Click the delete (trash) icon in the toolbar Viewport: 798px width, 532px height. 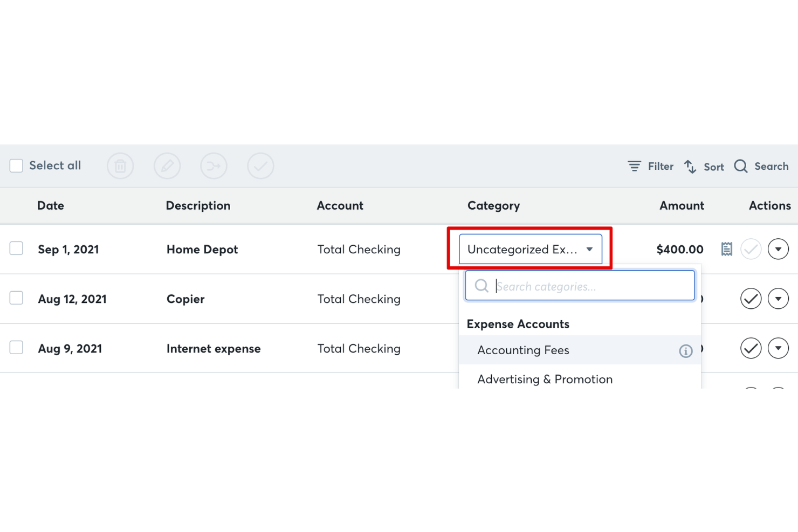click(x=120, y=165)
